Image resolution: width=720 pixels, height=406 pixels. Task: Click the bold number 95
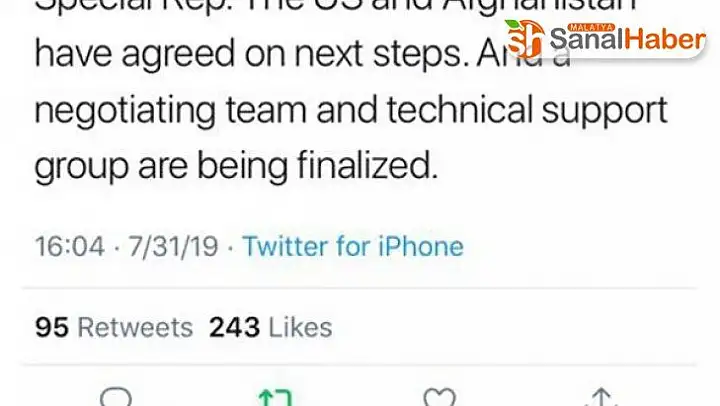(52, 327)
